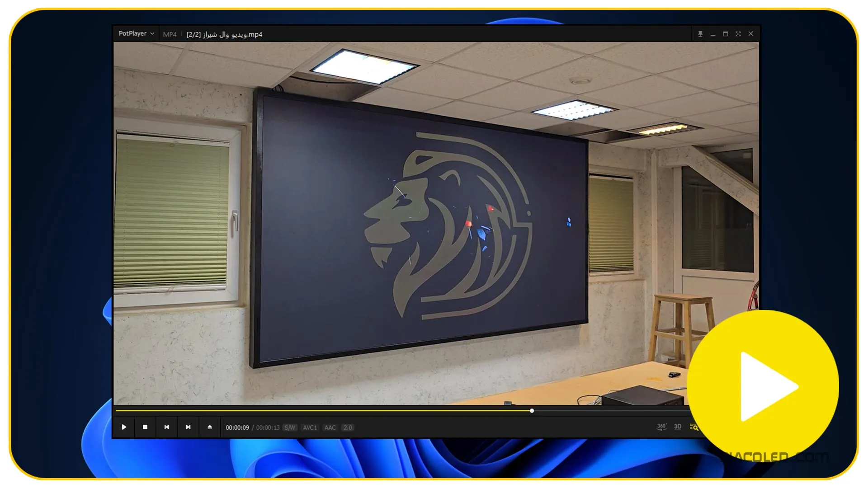Screen dimensions: 868x488
Task: Click the video display area
Action: [436, 223]
